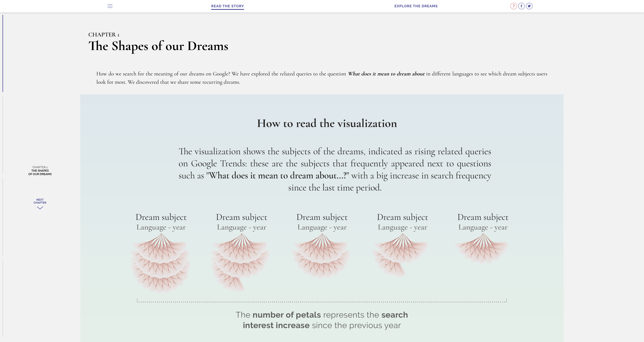Click the Next Chapter link
This screenshot has height=342, width=644.
40,201
